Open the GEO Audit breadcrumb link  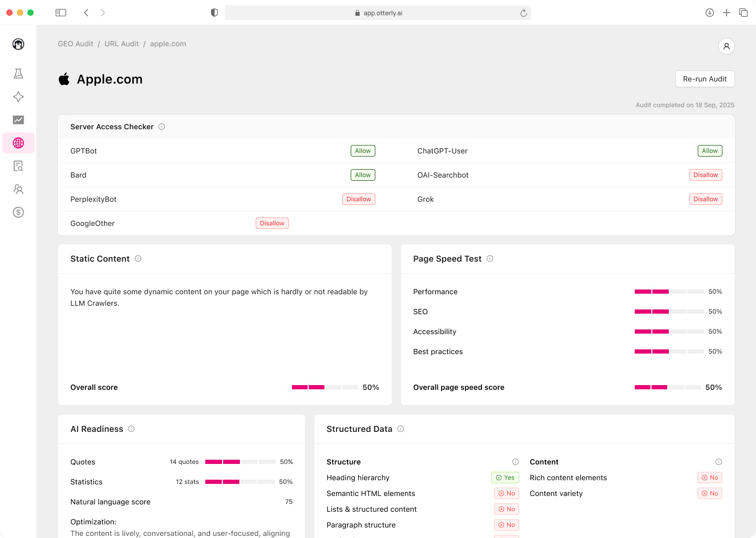[x=75, y=44]
